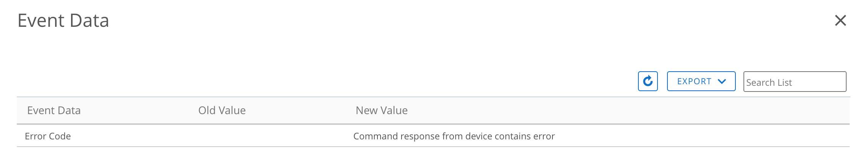This screenshot has height=157, width=868.
Task: Sort by the New Value column header
Action: pos(382,111)
